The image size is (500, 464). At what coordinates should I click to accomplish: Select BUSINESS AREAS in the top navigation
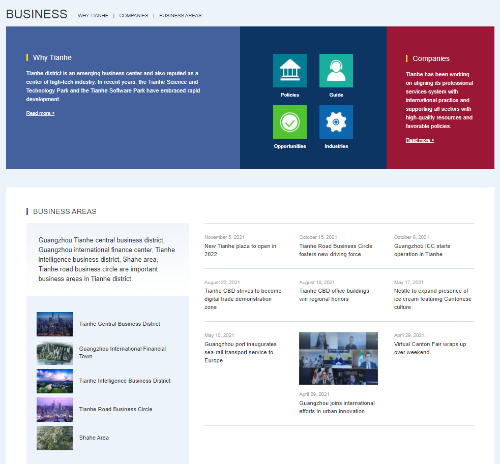180,15
